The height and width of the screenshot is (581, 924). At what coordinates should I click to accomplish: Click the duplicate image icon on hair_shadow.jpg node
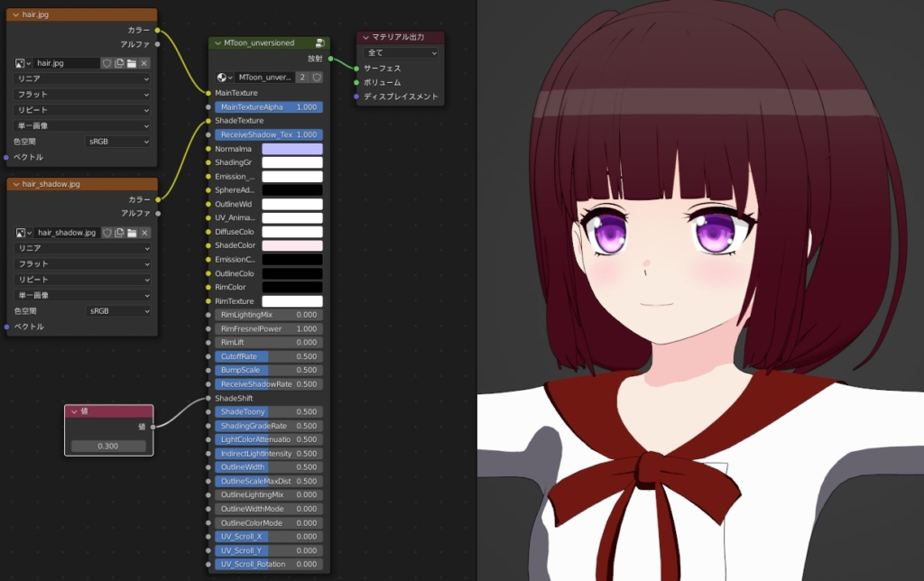tap(119, 232)
